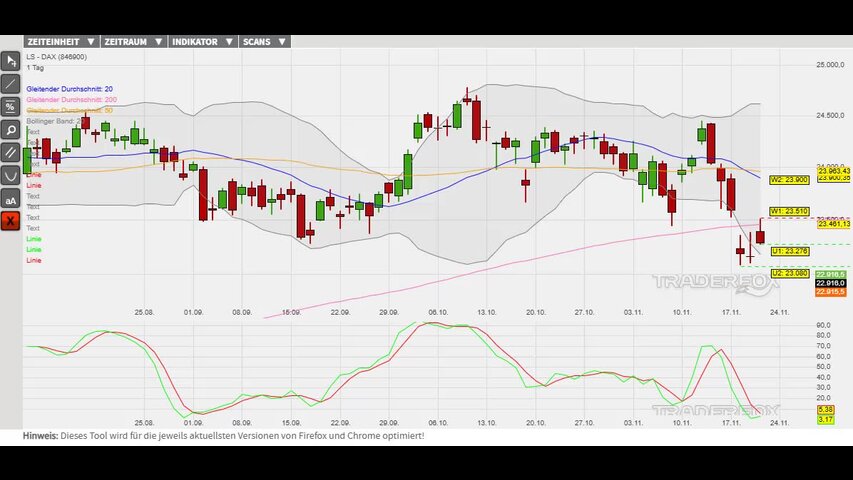Click the U2: 23.080 level label
The height and width of the screenshot is (480, 853).
point(790,273)
